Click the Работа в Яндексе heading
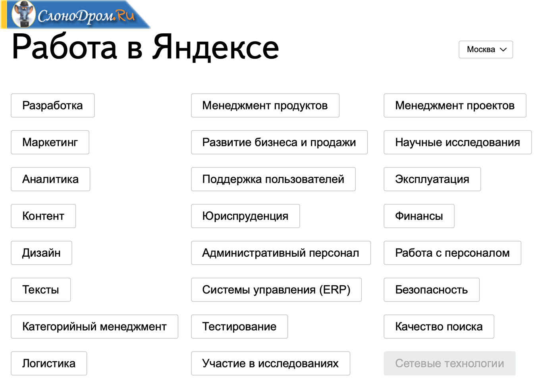Image resolution: width=536 pixels, height=392 pixels. [x=145, y=48]
